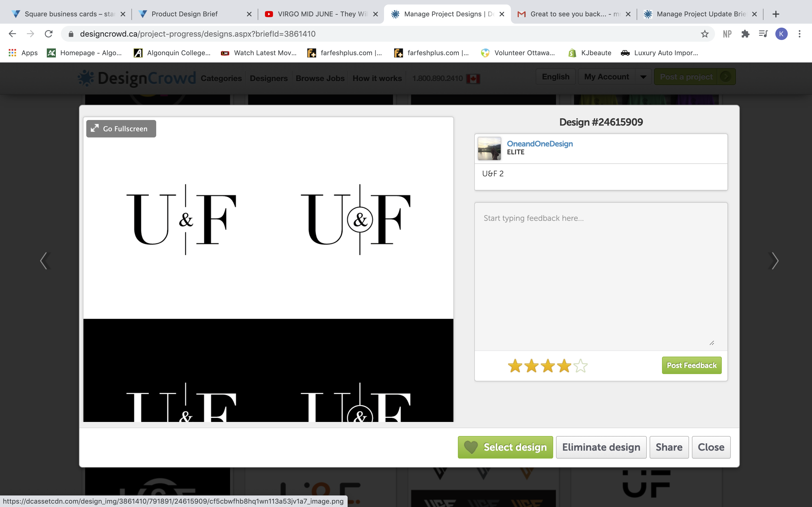Set rating to one star
The image size is (812, 507).
515,366
